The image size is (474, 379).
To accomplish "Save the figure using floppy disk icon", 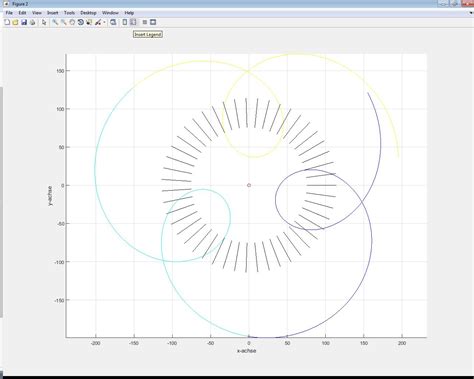I will pos(24,22).
